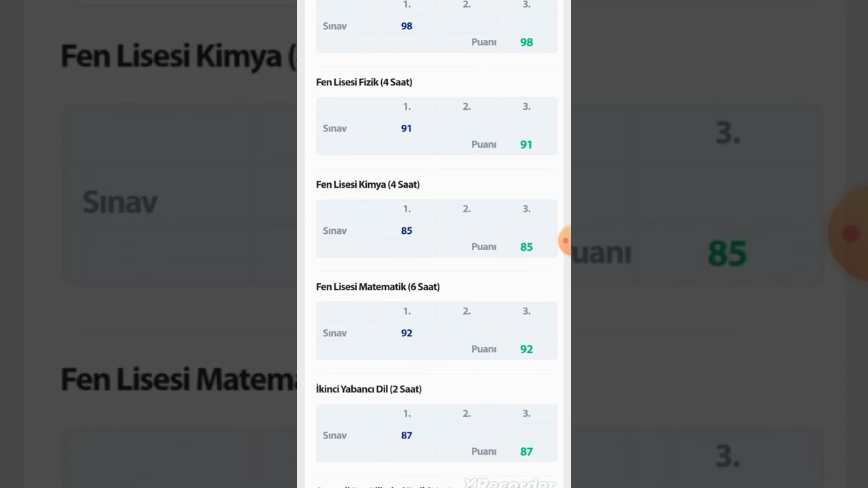Open Fen Lisesi Kimya (4 Saat) heading
868x488 pixels.
(x=368, y=184)
